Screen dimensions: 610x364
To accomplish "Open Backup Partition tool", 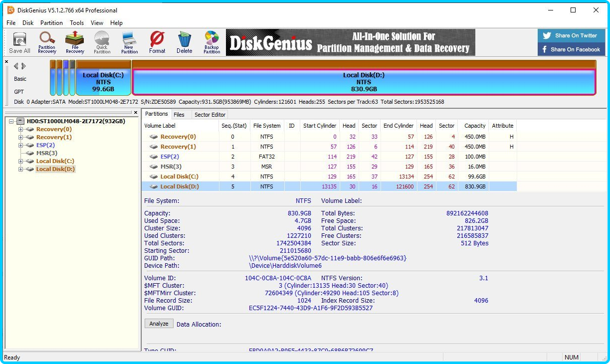I will 212,43.
